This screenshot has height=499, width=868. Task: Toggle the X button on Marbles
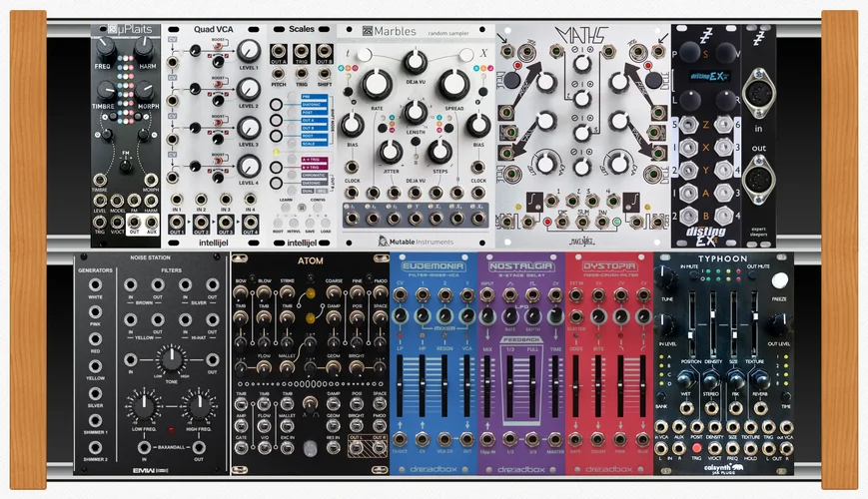click(x=466, y=55)
